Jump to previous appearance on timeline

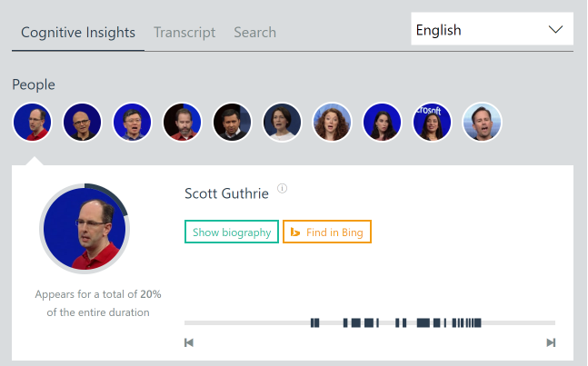coord(189,342)
